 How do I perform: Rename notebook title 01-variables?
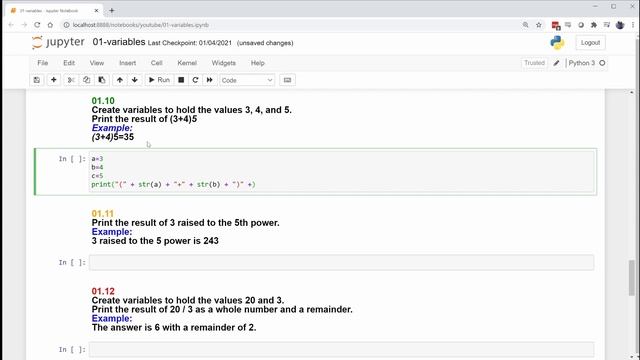(119, 42)
